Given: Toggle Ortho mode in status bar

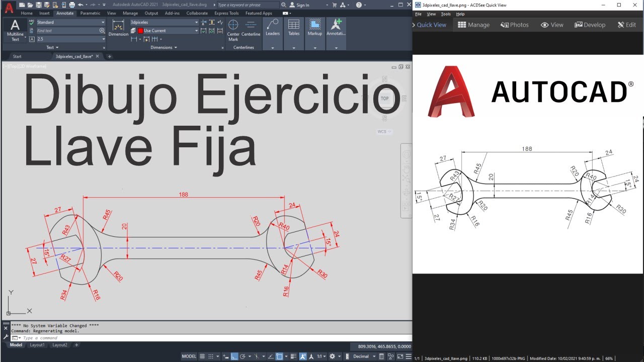Looking at the screenshot, I should pos(234,356).
